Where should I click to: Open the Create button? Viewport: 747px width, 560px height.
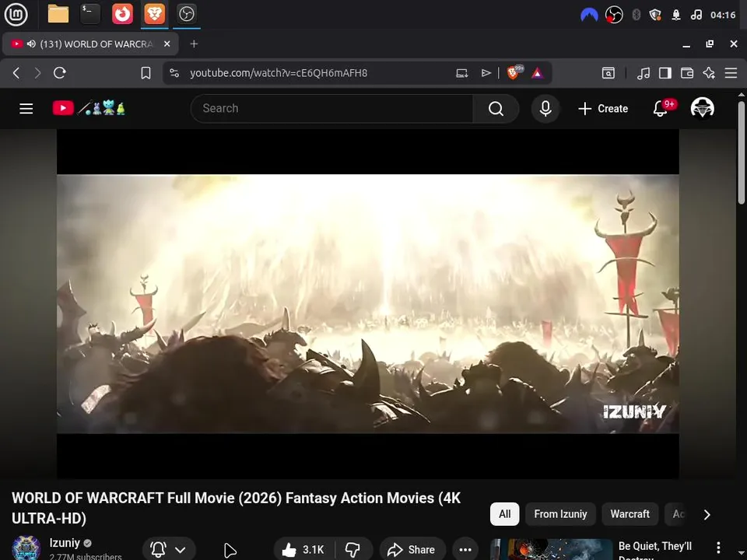[602, 109]
